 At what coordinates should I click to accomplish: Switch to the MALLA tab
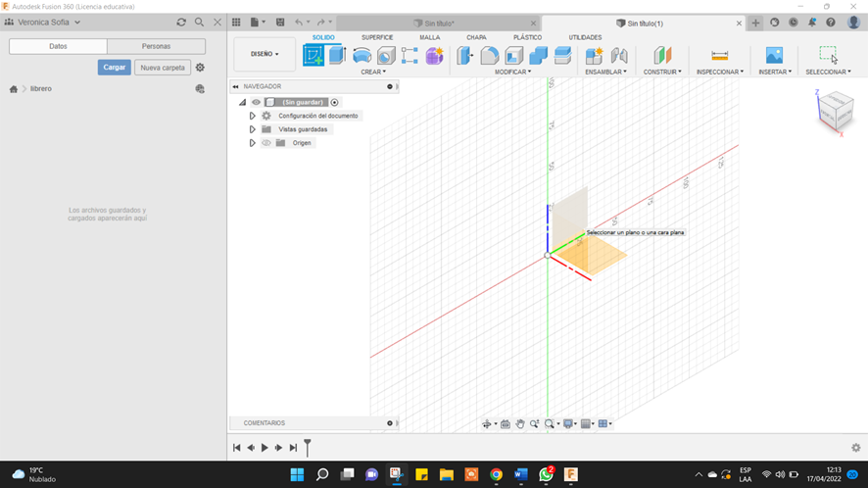coord(429,37)
